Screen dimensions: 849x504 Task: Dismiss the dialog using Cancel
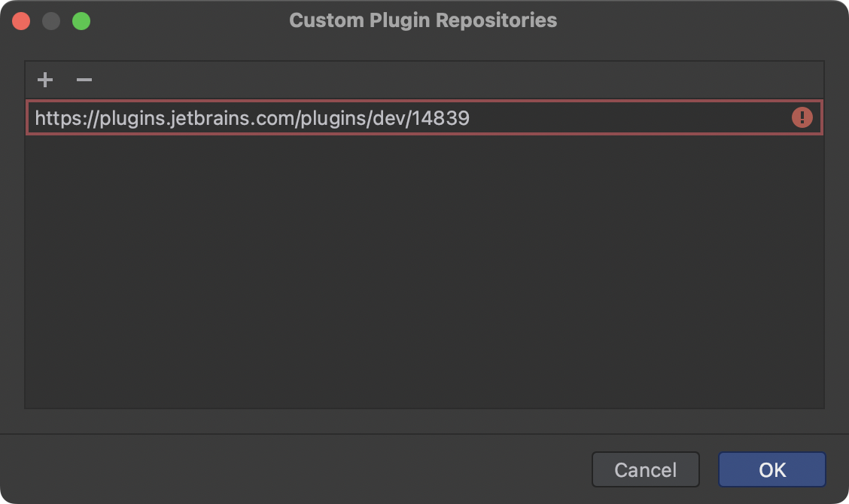[x=646, y=469]
